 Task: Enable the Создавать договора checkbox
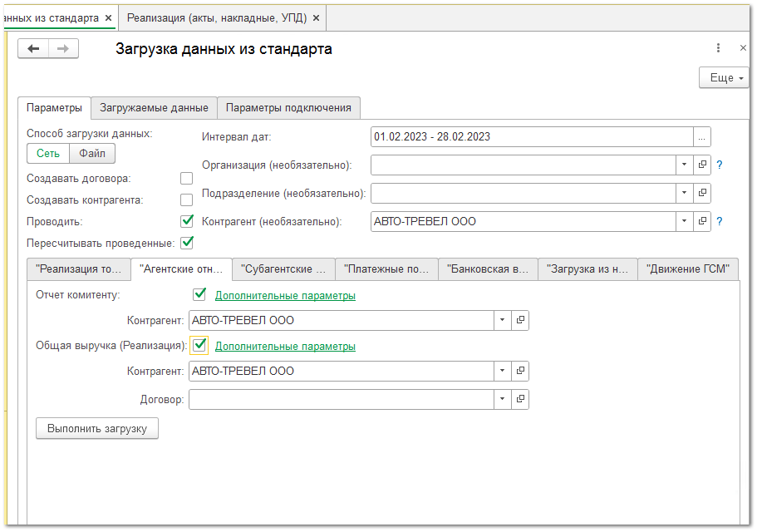[x=187, y=179]
